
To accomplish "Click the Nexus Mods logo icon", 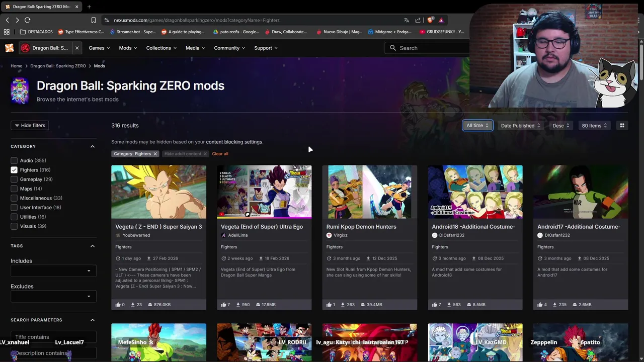I will [9, 48].
